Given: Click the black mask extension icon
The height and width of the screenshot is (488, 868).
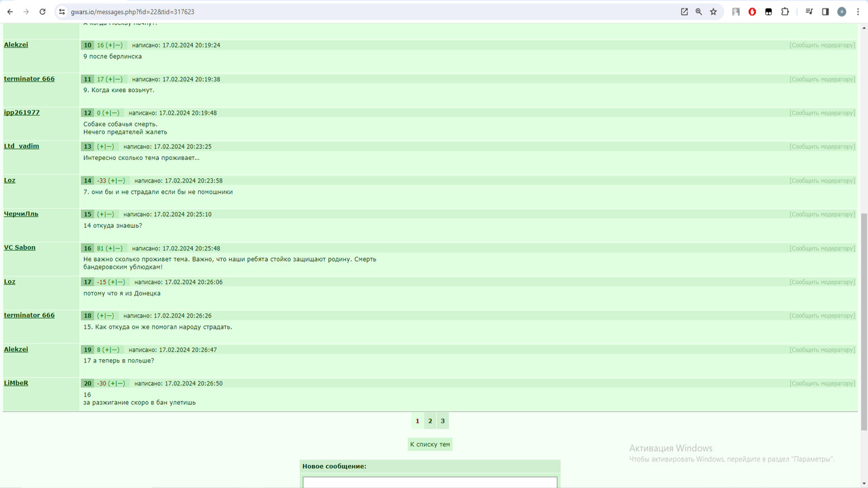Looking at the screenshot, I should [768, 12].
